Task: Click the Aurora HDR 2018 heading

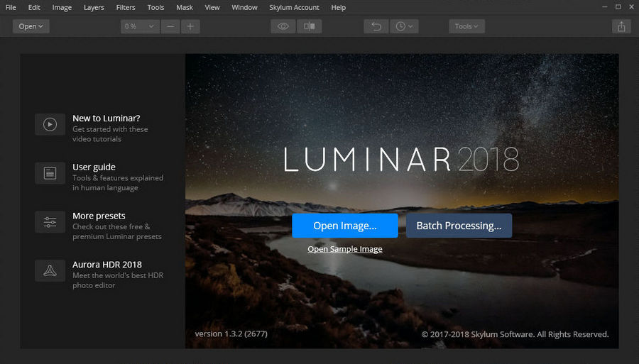Action: [107, 265]
